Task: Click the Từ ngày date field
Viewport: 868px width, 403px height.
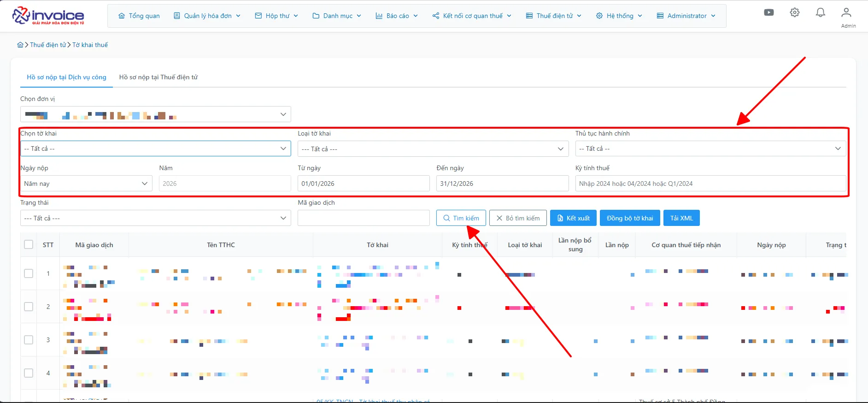Action: click(364, 183)
